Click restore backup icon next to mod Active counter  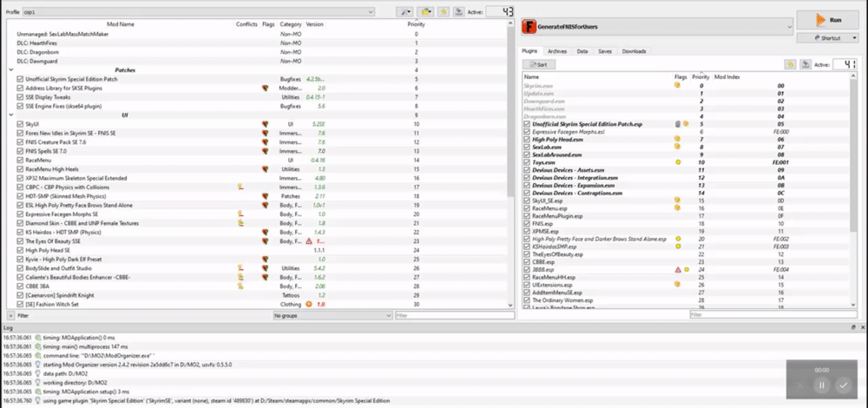click(x=443, y=11)
